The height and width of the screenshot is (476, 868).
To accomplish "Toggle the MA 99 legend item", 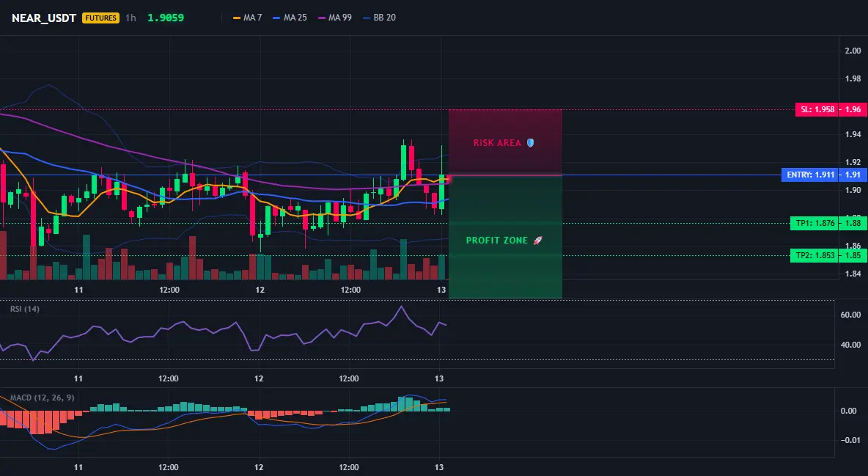I will click(335, 18).
